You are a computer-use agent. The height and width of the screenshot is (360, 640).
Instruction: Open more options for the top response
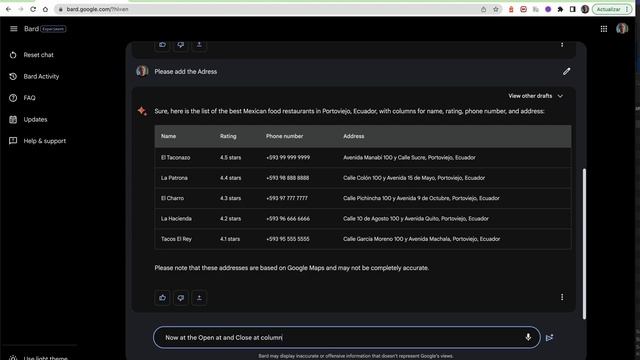click(x=562, y=44)
